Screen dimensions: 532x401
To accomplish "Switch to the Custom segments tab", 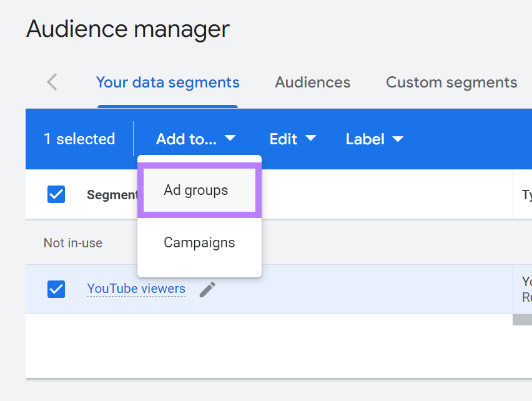I will pyautogui.click(x=451, y=82).
